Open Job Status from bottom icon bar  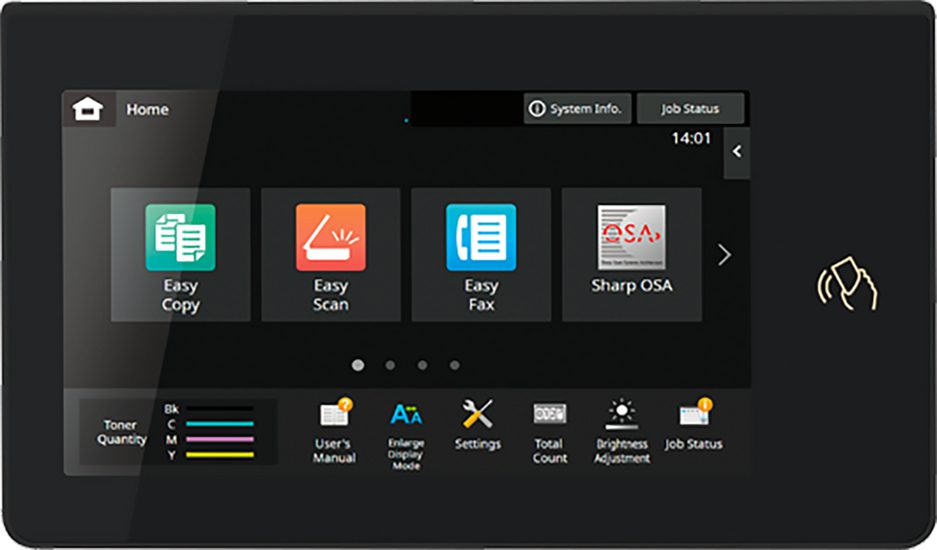693,424
